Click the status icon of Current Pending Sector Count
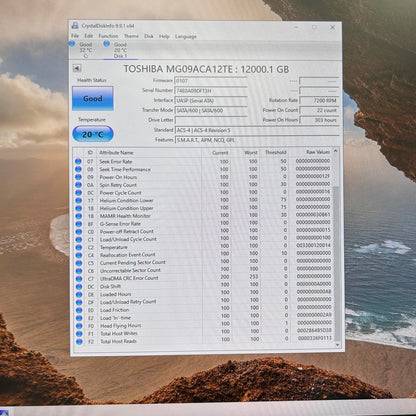Viewport: 416px width, 416px height. point(79,263)
